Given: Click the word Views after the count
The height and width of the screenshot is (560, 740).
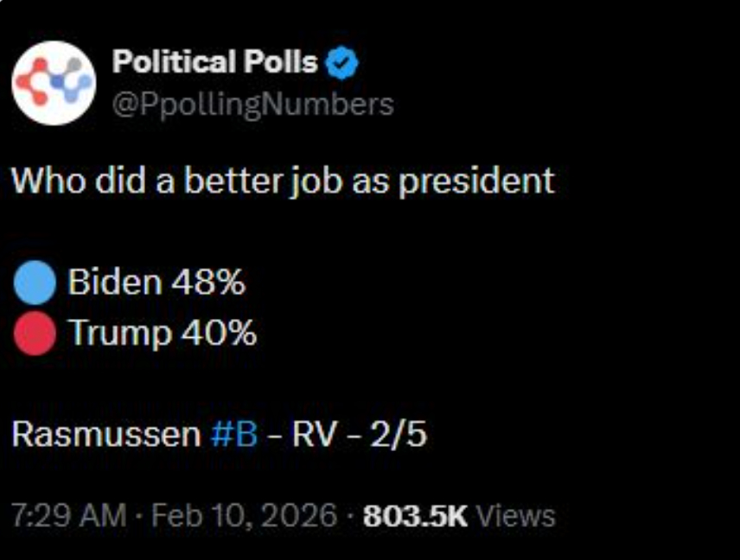Looking at the screenshot, I should pos(516,516).
